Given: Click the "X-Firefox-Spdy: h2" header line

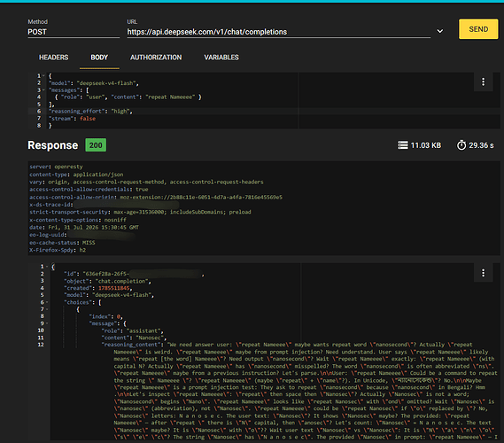Looking at the screenshot, I should coord(58,250).
